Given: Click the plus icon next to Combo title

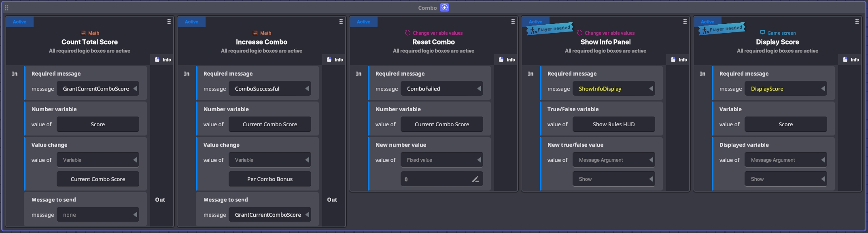Looking at the screenshot, I should (x=444, y=8).
